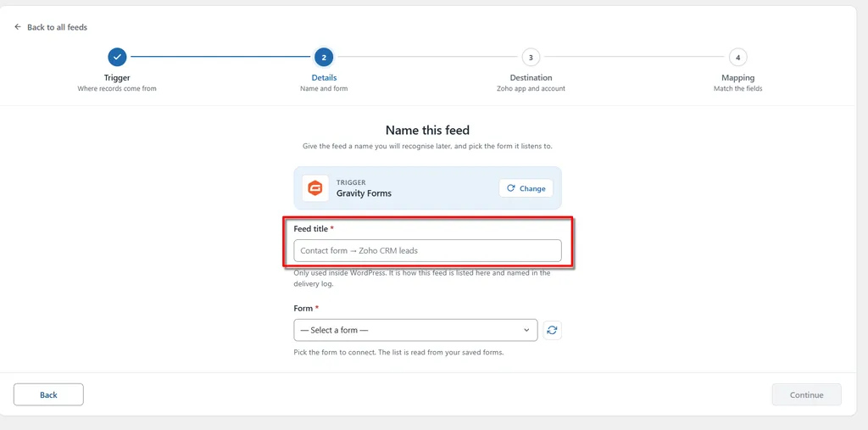Click the Mapping step label
The image size is (868, 430).
(x=738, y=78)
